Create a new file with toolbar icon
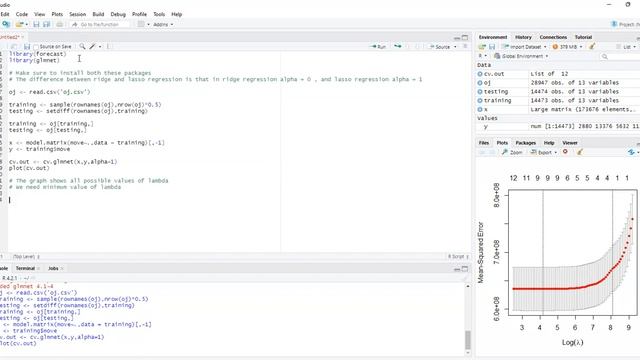640x360 pixels. tap(6, 24)
